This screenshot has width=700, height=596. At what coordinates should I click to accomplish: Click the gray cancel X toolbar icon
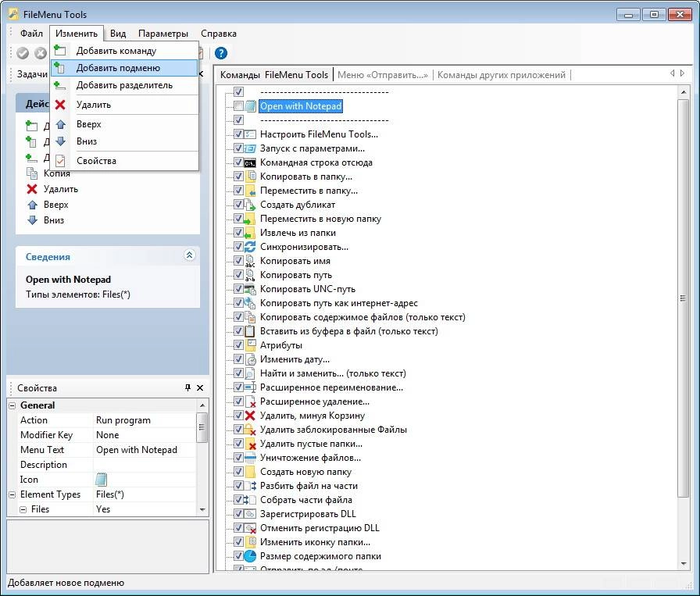[x=41, y=53]
